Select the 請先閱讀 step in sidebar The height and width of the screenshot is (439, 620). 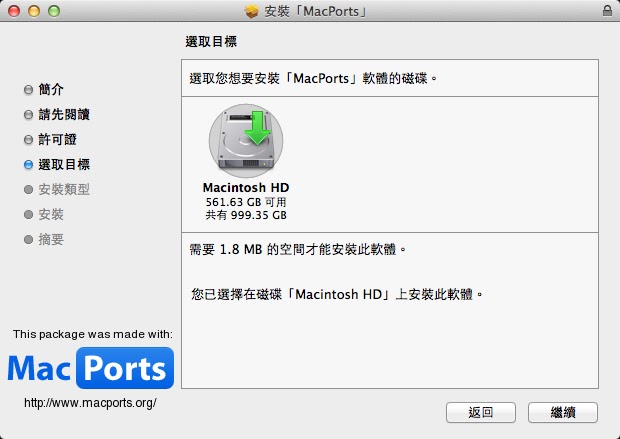pos(64,115)
